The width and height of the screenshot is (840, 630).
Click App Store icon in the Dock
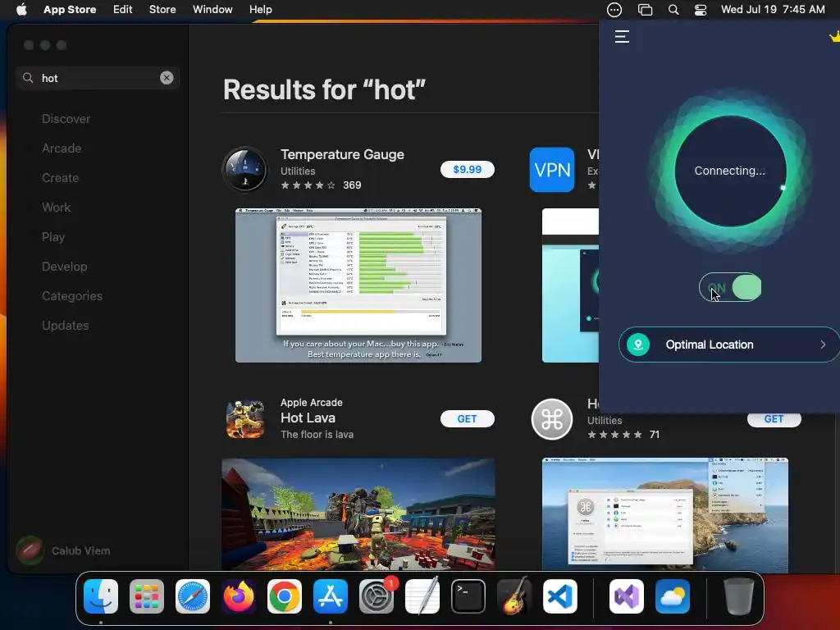click(331, 596)
